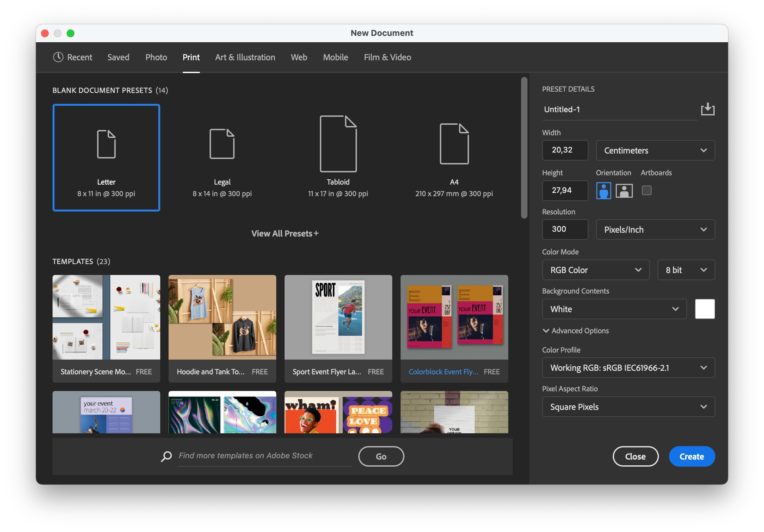The height and width of the screenshot is (532, 764).
Task: Click the save document preset icon
Action: coord(707,109)
